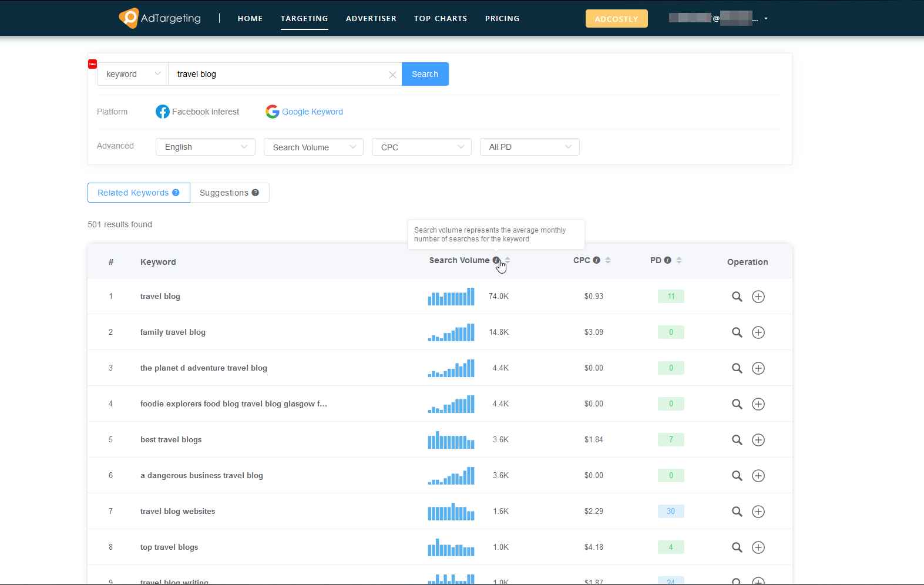The image size is (924, 585).
Task: Clear the search field with X icon
Action: pos(392,75)
